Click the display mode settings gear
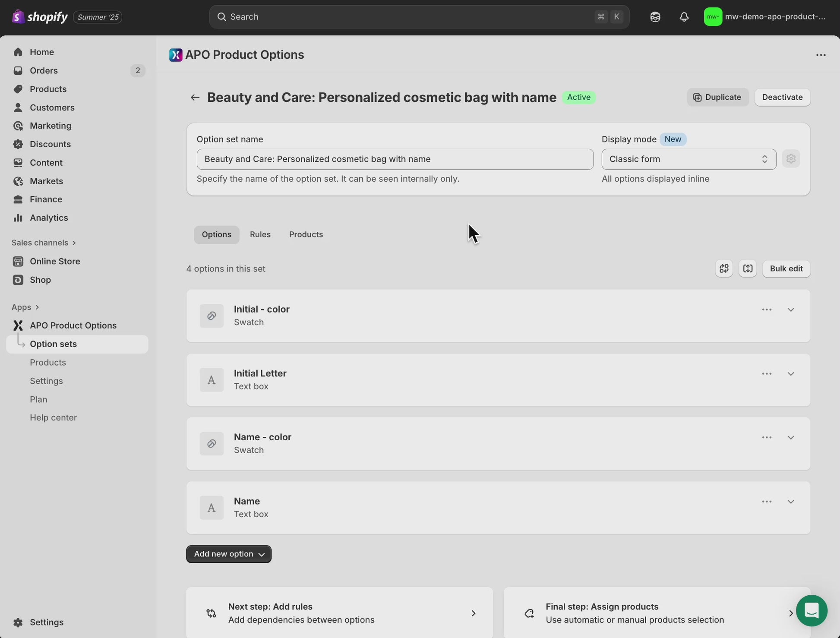This screenshot has height=638, width=840. [x=791, y=159]
